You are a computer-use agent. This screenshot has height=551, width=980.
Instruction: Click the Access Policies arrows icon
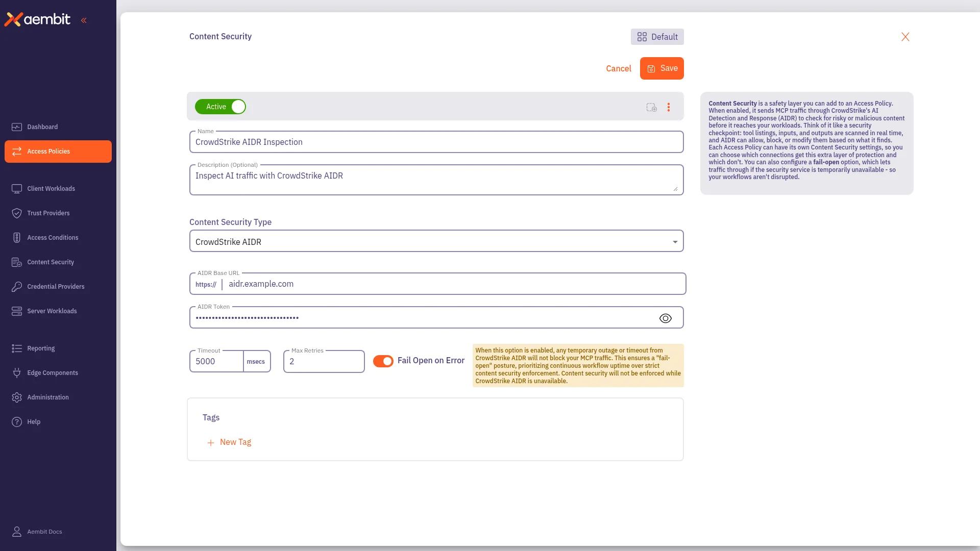17,152
